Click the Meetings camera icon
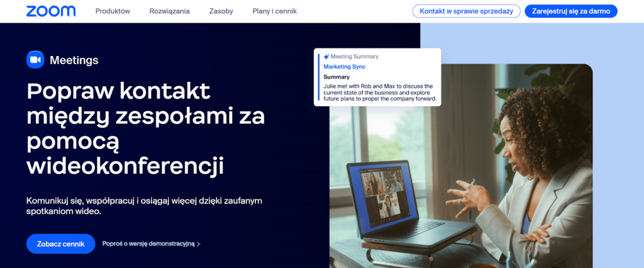The width and height of the screenshot is (644, 268). click(35, 60)
